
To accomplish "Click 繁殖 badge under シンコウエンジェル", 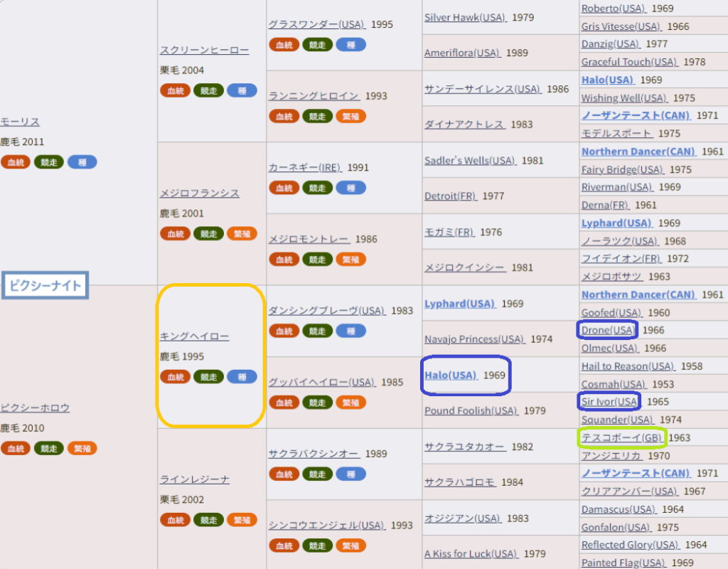I will tap(351, 546).
